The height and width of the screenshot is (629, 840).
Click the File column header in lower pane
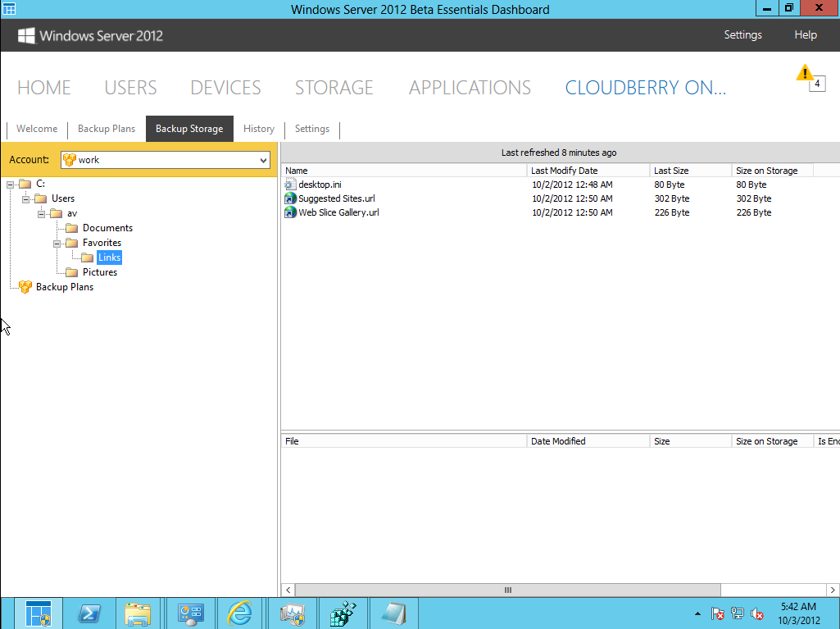[x=404, y=441]
